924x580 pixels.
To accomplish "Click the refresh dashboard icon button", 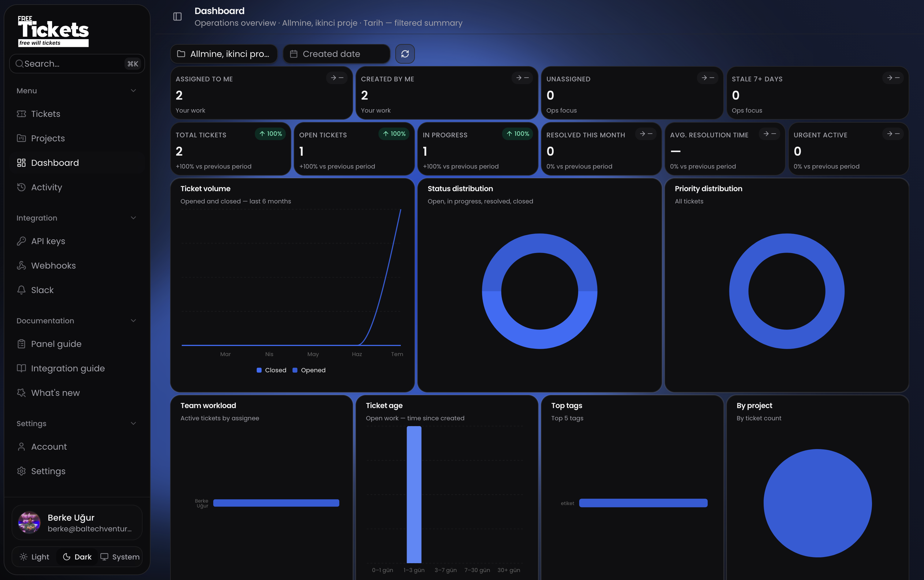I will 405,54.
